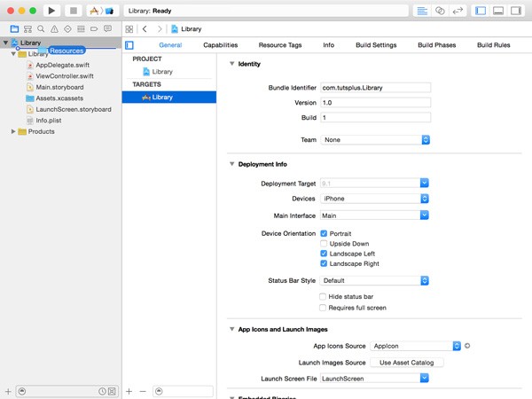
Task: Show the assistant editor
Action: [x=440, y=11]
